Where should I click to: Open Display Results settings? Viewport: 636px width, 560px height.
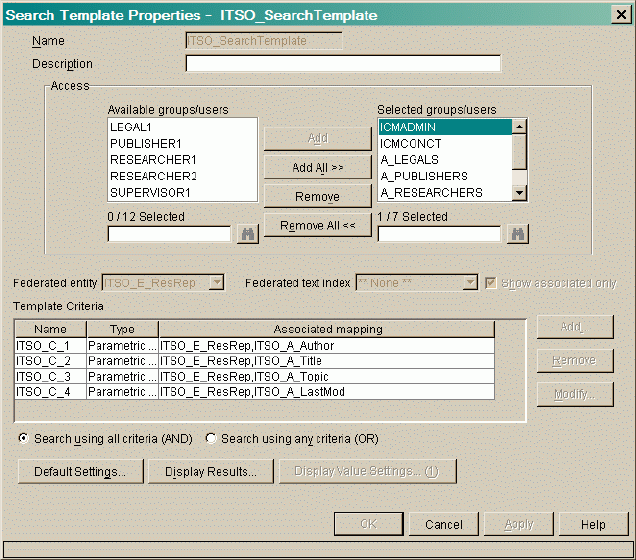(x=211, y=472)
